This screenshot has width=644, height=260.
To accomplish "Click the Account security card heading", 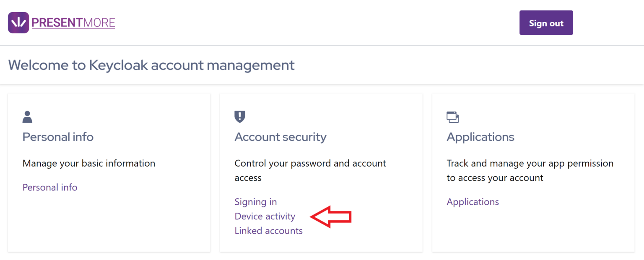I will tap(280, 137).
